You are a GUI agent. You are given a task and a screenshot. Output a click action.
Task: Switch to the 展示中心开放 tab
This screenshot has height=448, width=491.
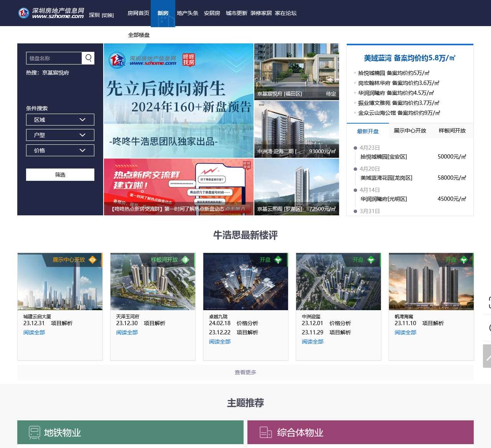409,131
